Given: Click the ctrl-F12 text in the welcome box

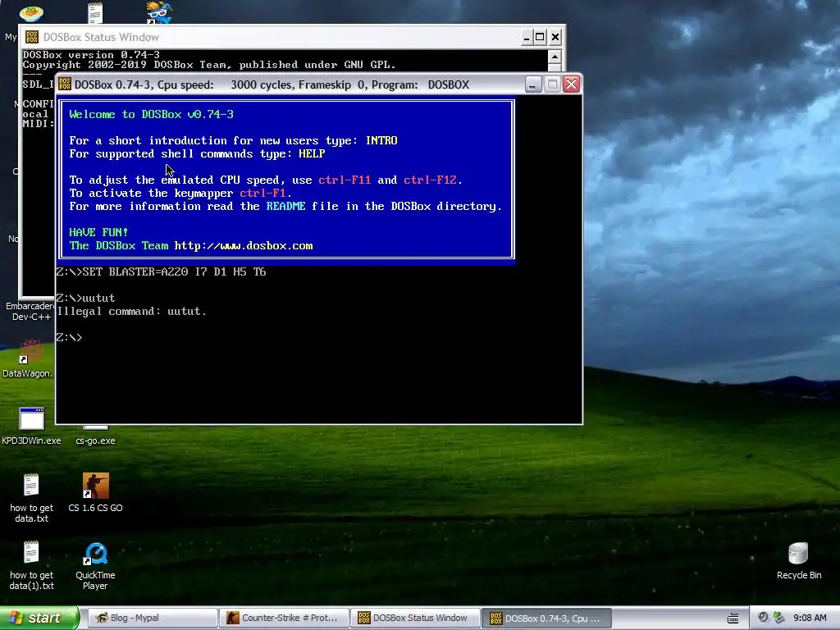Looking at the screenshot, I should (x=430, y=180).
